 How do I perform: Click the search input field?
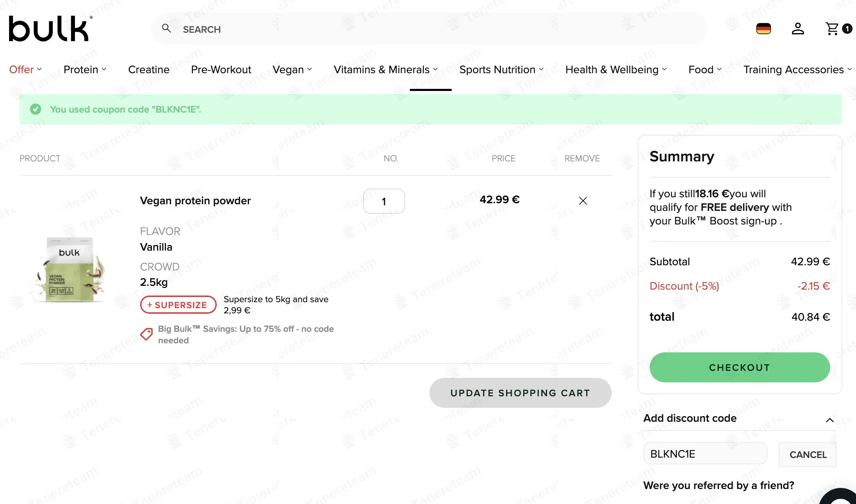pyautogui.click(x=429, y=29)
